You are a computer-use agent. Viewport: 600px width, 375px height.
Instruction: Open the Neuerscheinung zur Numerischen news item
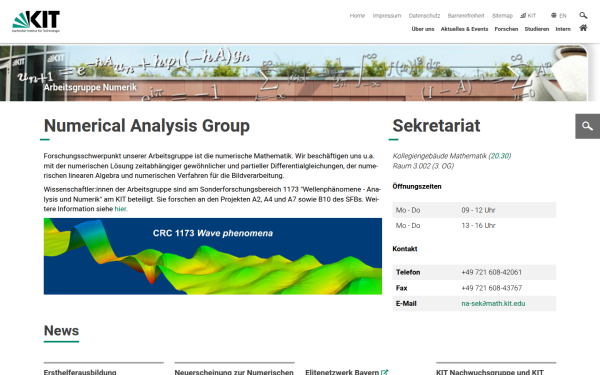[234, 372]
